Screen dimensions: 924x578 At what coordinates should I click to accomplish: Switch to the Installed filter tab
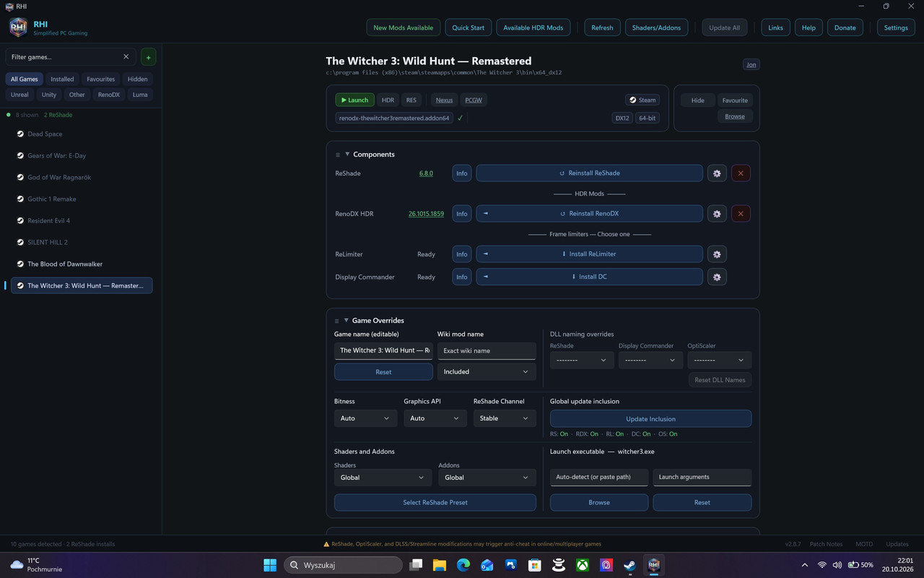62,79
